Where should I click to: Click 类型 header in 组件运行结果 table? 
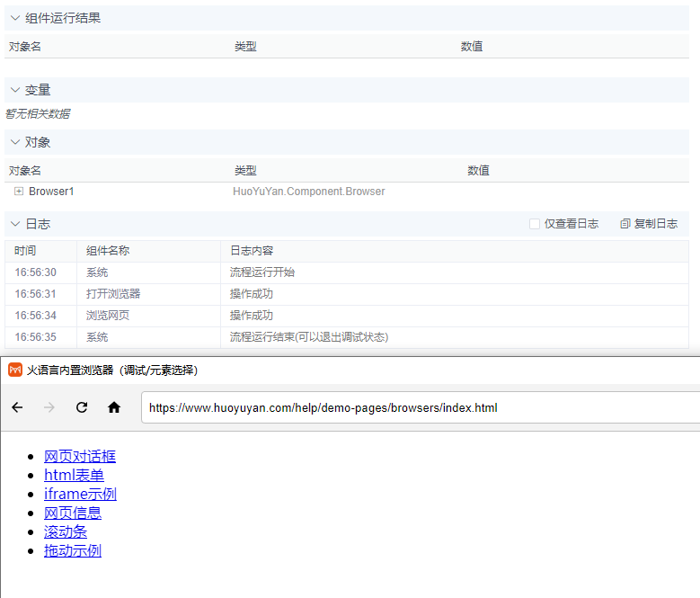pos(245,47)
